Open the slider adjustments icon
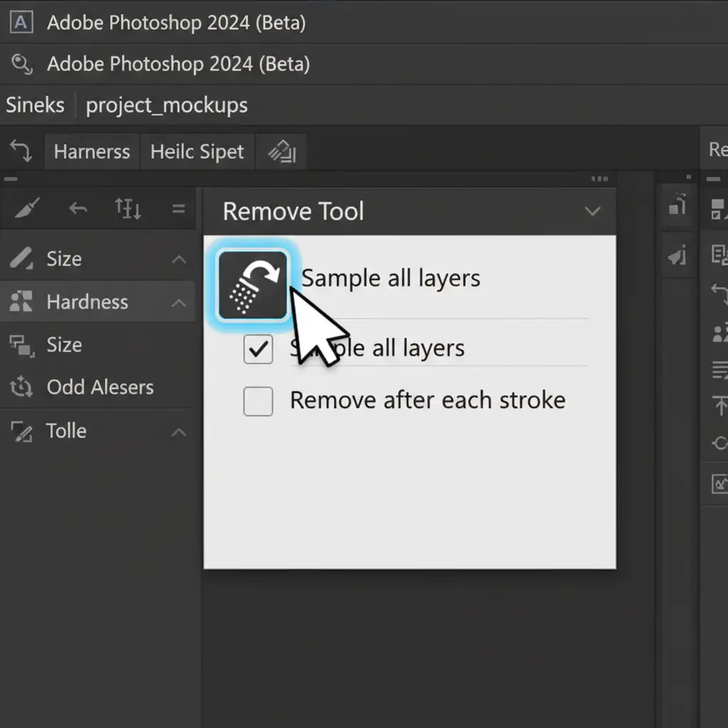Viewport: 728px width, 728px height. coord(128,209)
